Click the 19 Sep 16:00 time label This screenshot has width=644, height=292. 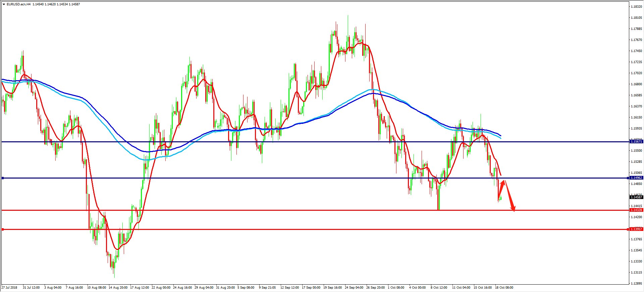(x=333, y=288)
